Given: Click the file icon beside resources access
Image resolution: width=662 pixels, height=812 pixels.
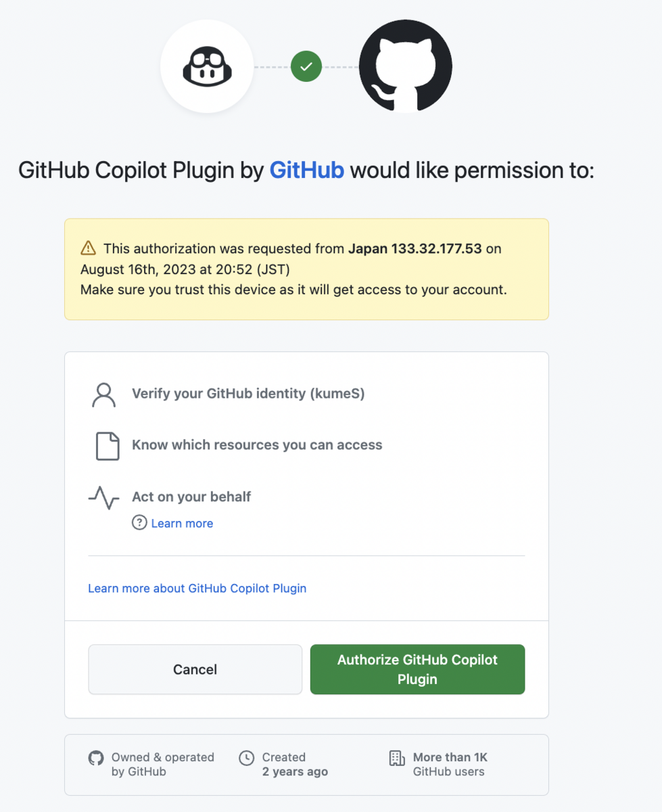Looking at the screenshot, I should pos(108,446).
